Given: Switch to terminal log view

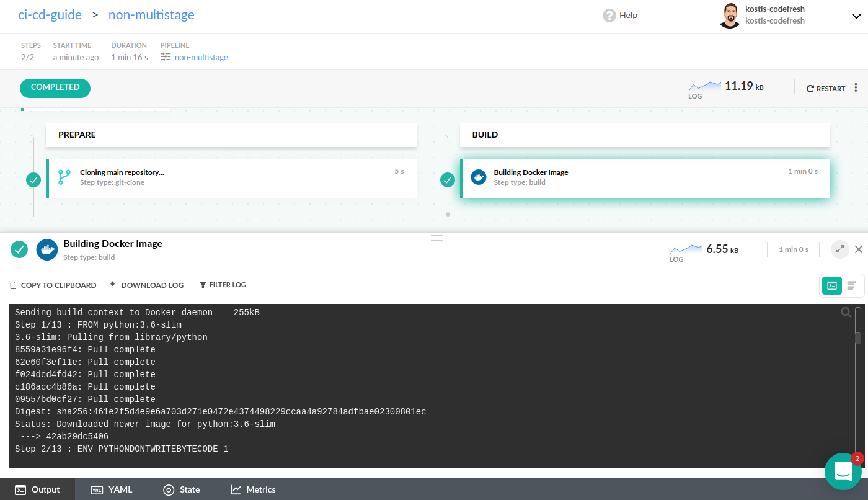Looking at the screenshot, I should click(831, 285).
